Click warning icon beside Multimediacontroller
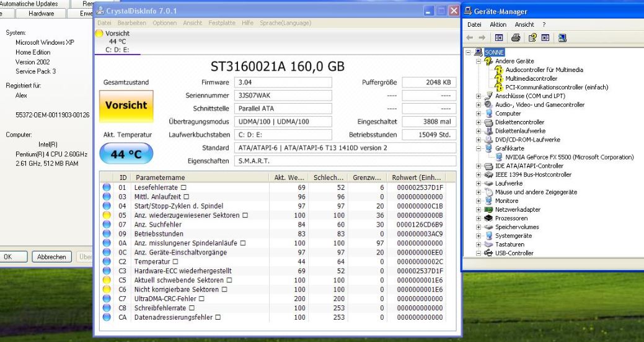The width and height of the screenshot is (644, 342). tap(498, 78)
